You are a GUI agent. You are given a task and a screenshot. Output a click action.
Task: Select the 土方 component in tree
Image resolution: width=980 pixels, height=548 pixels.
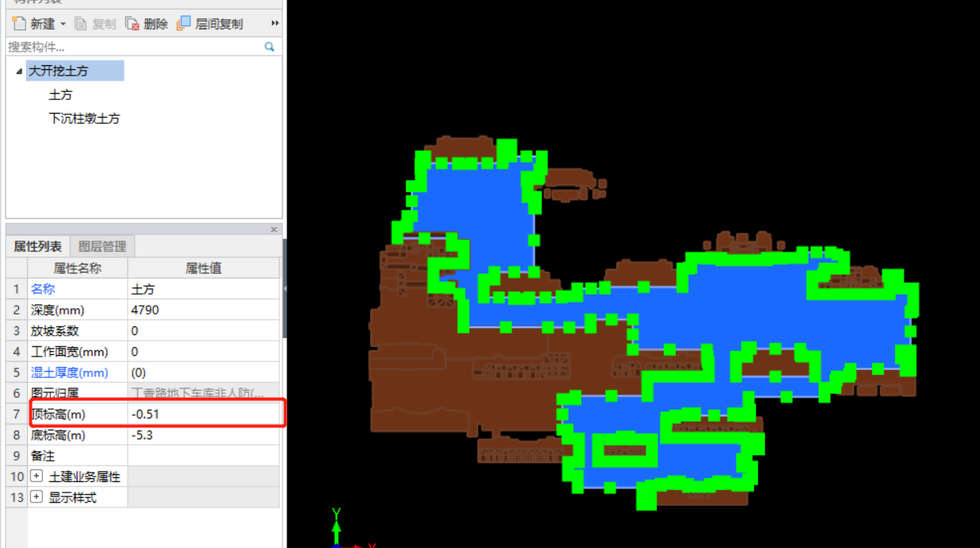(60, 95)
